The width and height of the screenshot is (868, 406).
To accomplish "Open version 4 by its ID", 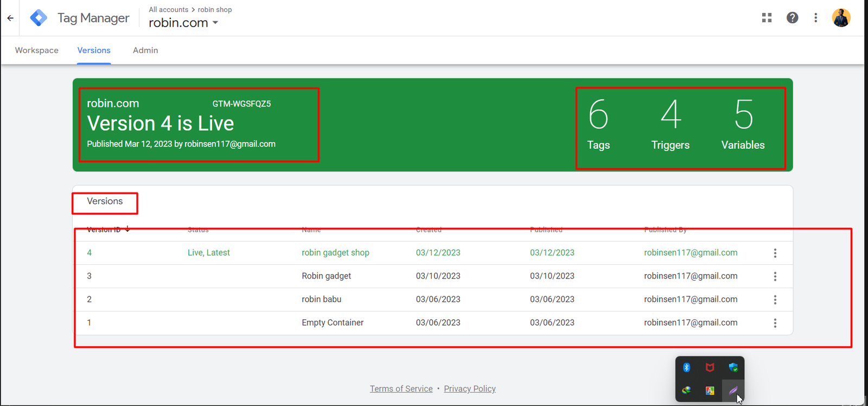I will coord(90,253).
